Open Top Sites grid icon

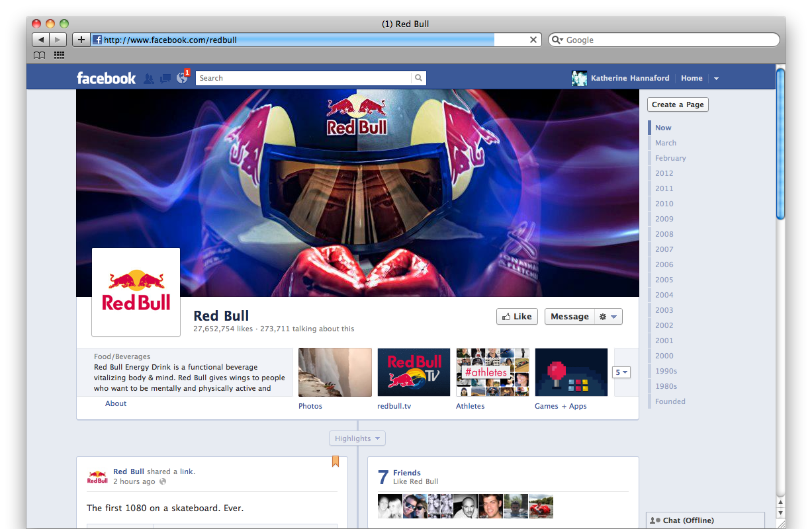[x=59, y=56]
